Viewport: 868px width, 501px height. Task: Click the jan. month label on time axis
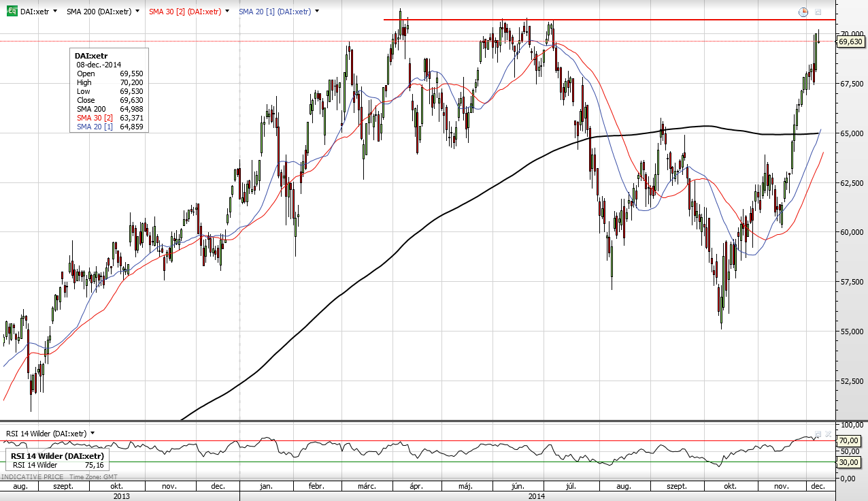pyautogui.click(x=266, y=487)
